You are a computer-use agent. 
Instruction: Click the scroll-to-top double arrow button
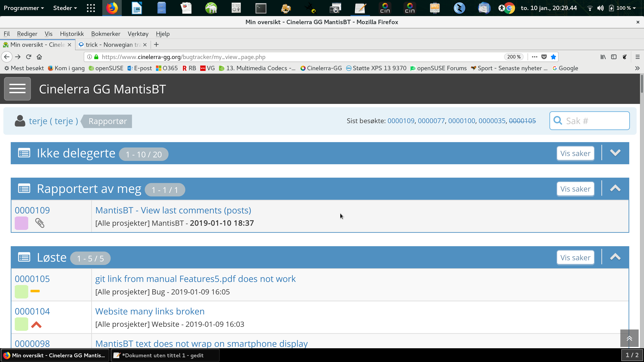tap(629, 338)
